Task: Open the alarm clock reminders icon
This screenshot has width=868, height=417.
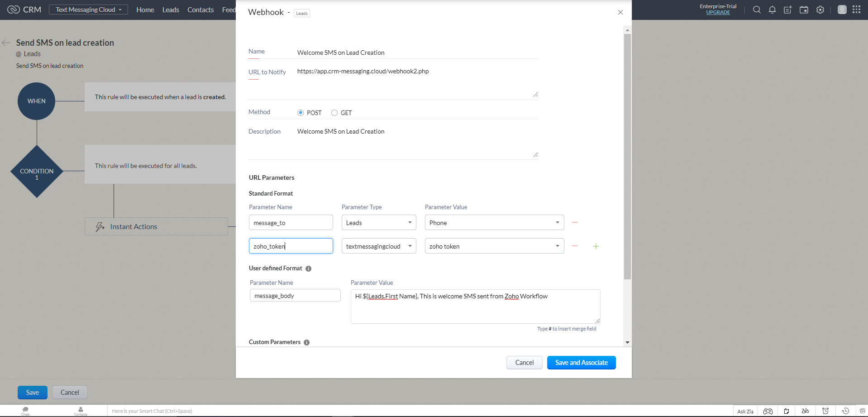Action: click(x=825, y=411)
